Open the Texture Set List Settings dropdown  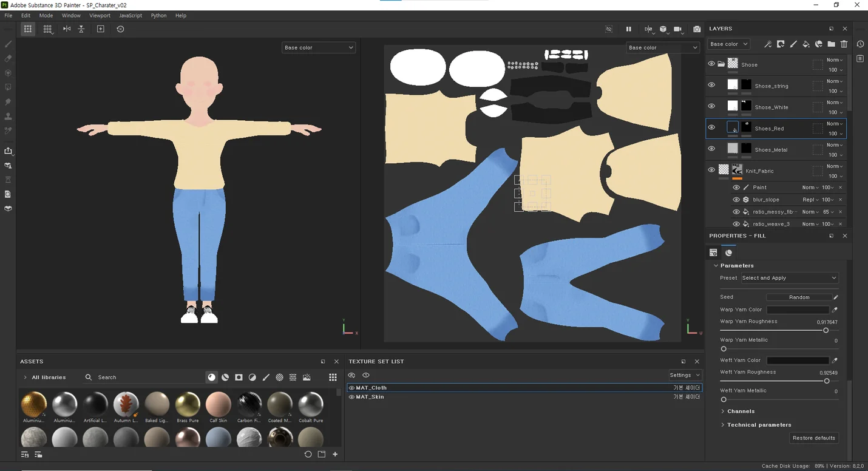coord(685,375)
